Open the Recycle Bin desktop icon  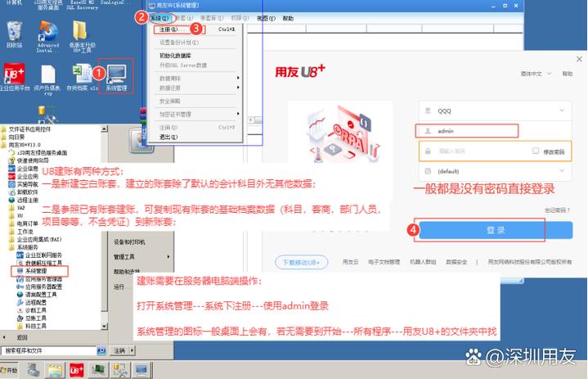click(x=14, y=34)
